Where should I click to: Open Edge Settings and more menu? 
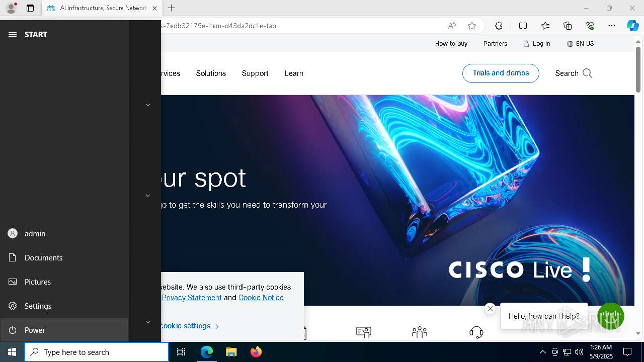click(x=612, y=26)
